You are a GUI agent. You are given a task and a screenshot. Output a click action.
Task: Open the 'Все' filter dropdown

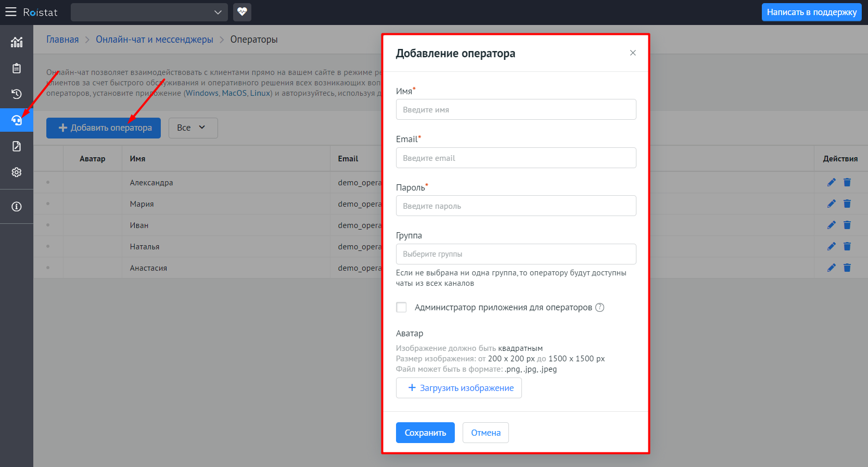pyautogui.click(x=193, y=128)
